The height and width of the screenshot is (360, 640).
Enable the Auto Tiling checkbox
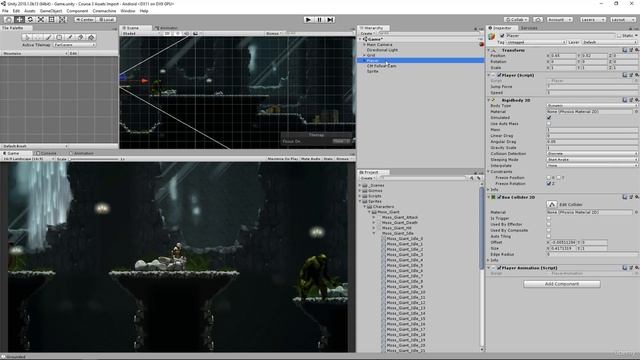[x=549, y=236]
